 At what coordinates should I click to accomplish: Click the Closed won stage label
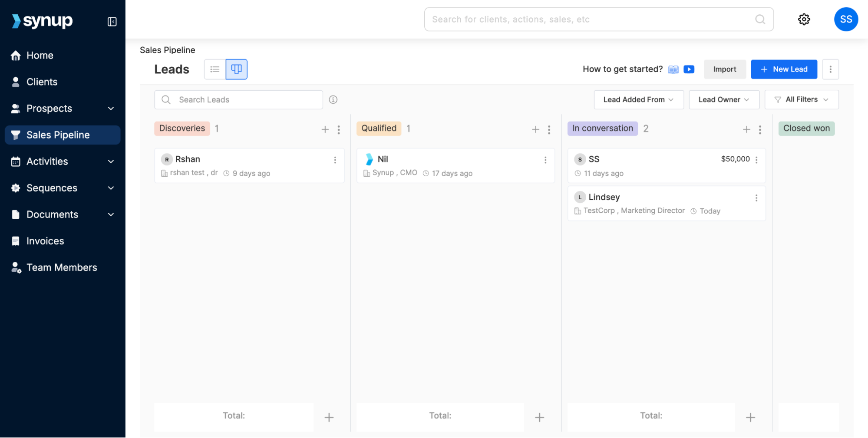point(806,128)
